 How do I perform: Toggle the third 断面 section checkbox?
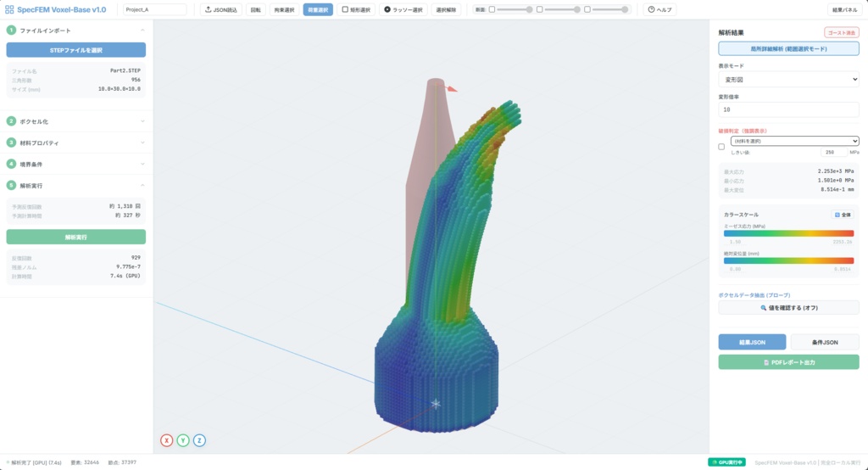587,9
